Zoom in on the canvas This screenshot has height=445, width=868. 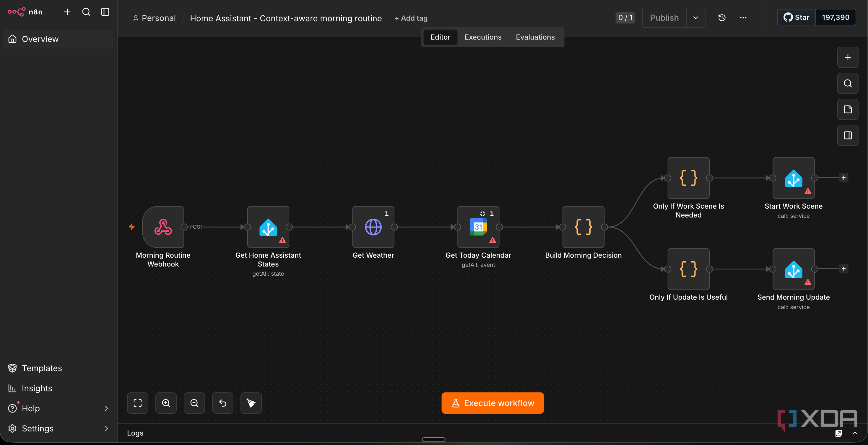[x=166, y=403]
